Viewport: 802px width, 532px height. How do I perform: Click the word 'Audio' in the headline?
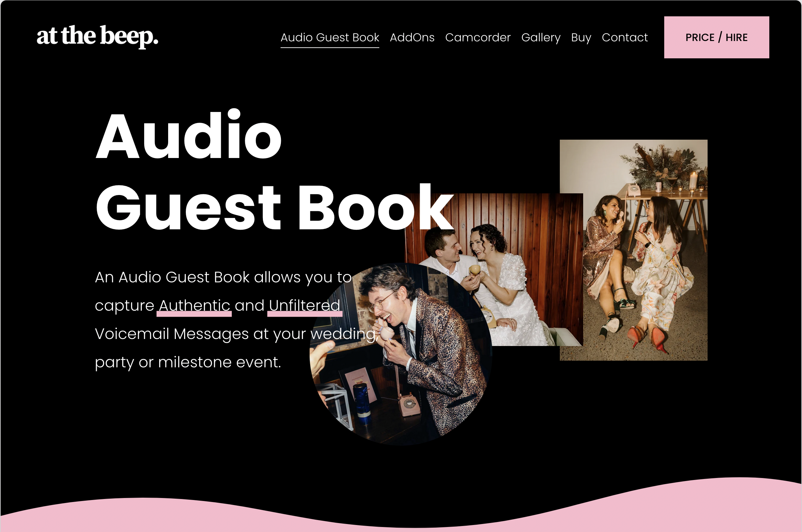coord(189,136)
